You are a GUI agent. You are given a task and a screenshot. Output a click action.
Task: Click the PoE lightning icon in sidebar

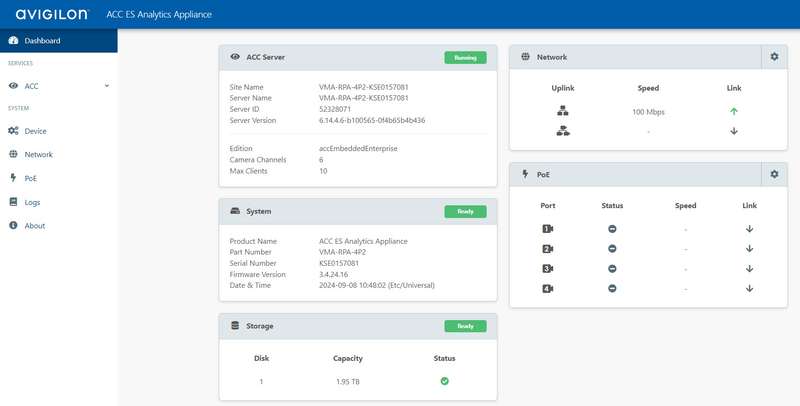click(x=13, y=177)
